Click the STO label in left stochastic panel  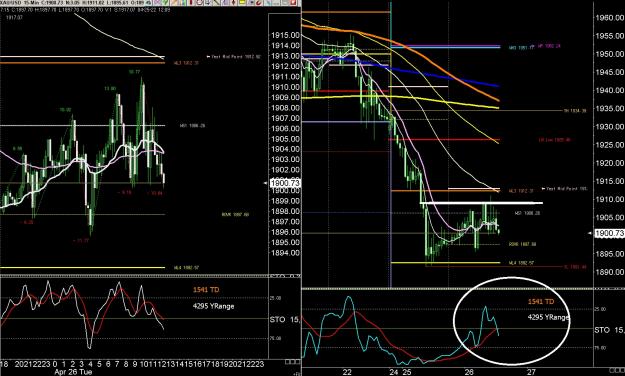tap(277, 319)
